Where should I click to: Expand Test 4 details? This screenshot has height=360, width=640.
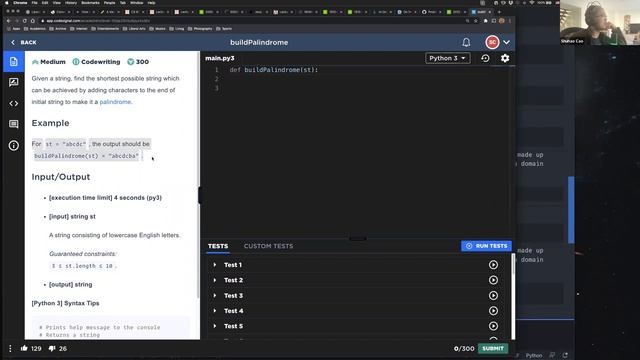[215, 311]
